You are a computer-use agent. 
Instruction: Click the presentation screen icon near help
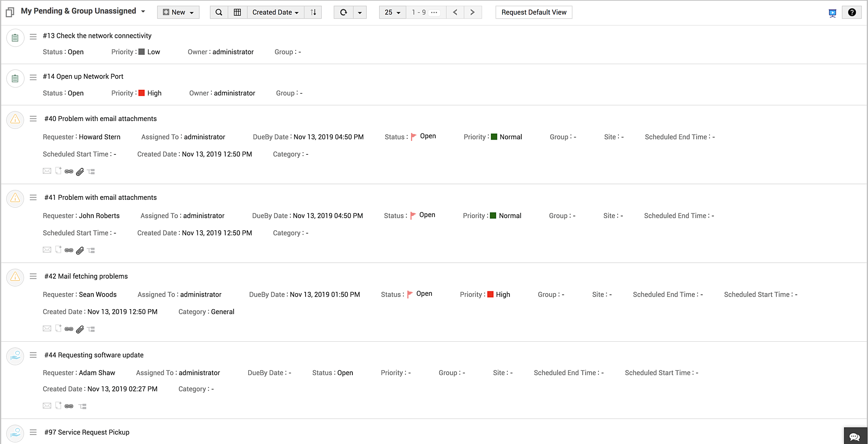[x=832, y=13]
